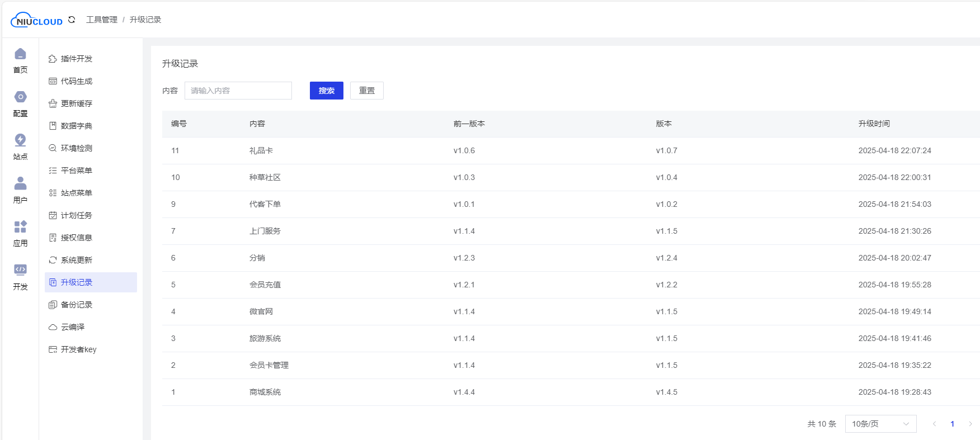This screenshot has width=980, height=440.
Task: Click the refresh icon beside NIUCLOUD logo
Action: tap(72, 20)
